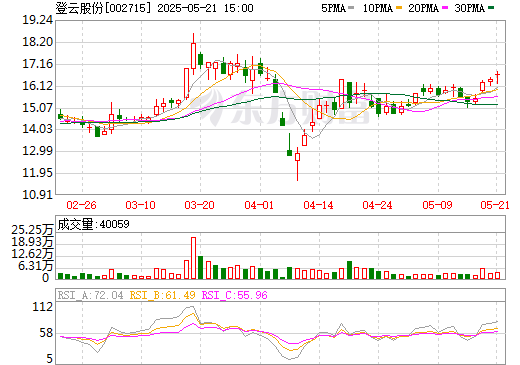
Task: Select the tallest red volume bar
Action: tap(193, 258)
